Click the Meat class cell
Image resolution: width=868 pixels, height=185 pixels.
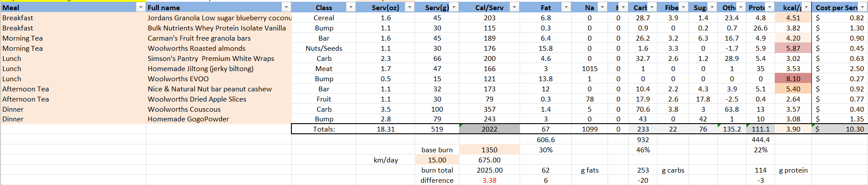(x=324, y=68)
